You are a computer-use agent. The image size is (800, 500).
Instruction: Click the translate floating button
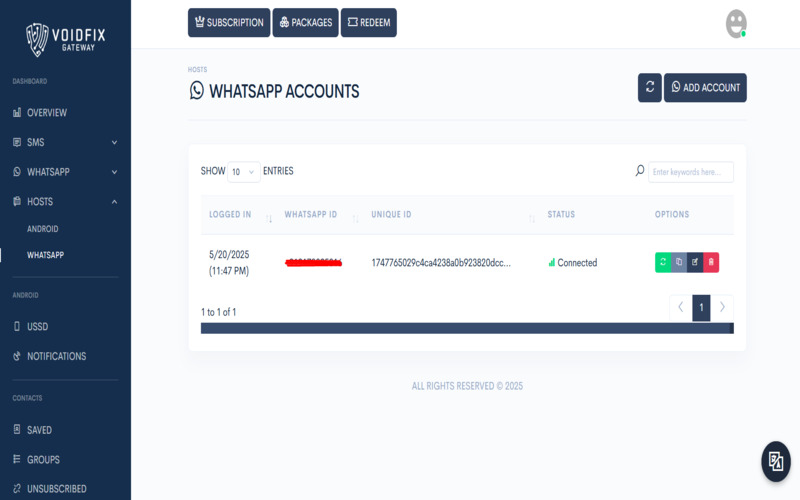776,461
